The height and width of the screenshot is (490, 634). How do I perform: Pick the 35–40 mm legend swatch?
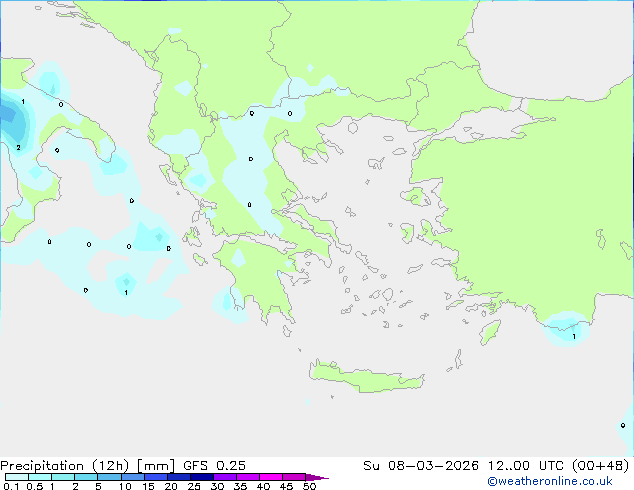pyautogui.click(x=247, y=477)
